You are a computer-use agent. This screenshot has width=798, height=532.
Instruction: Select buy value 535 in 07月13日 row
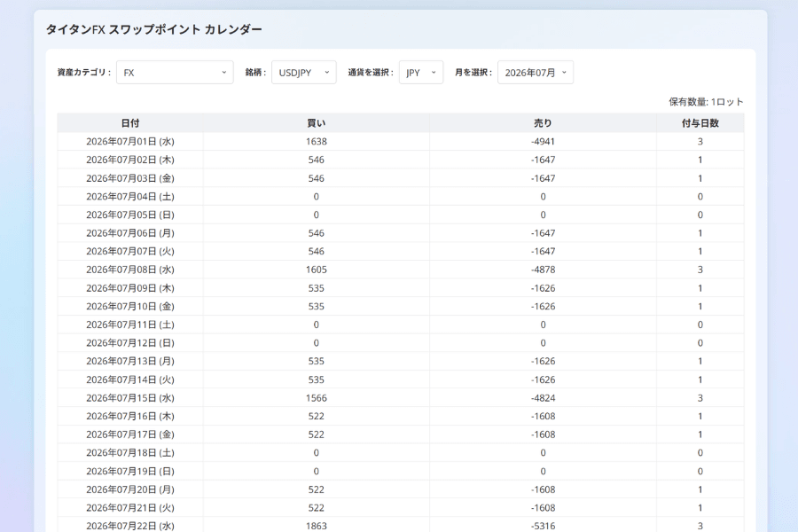[x=316, y=362]
